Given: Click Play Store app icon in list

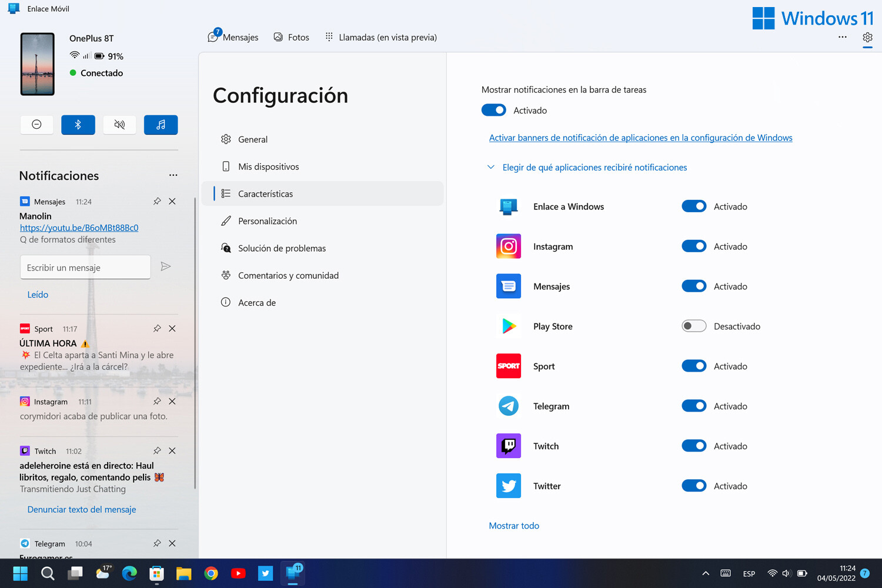Looking at the screenshot, I should [x=509, y=326].
